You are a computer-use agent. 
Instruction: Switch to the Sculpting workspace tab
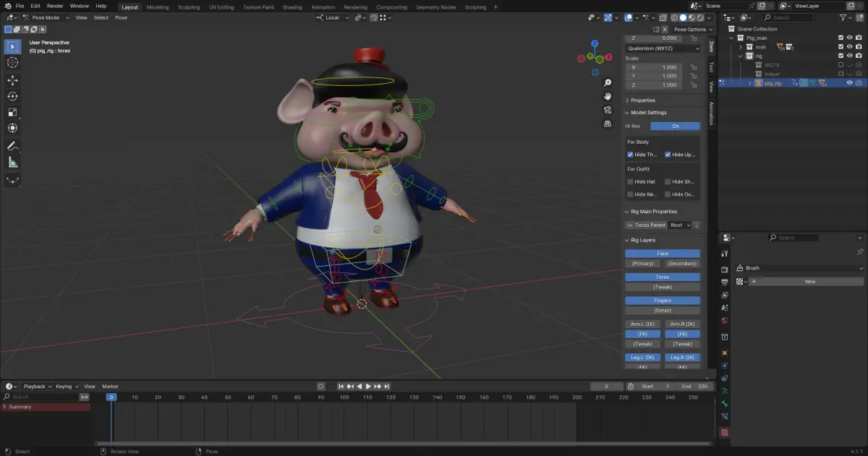(190, 7)
